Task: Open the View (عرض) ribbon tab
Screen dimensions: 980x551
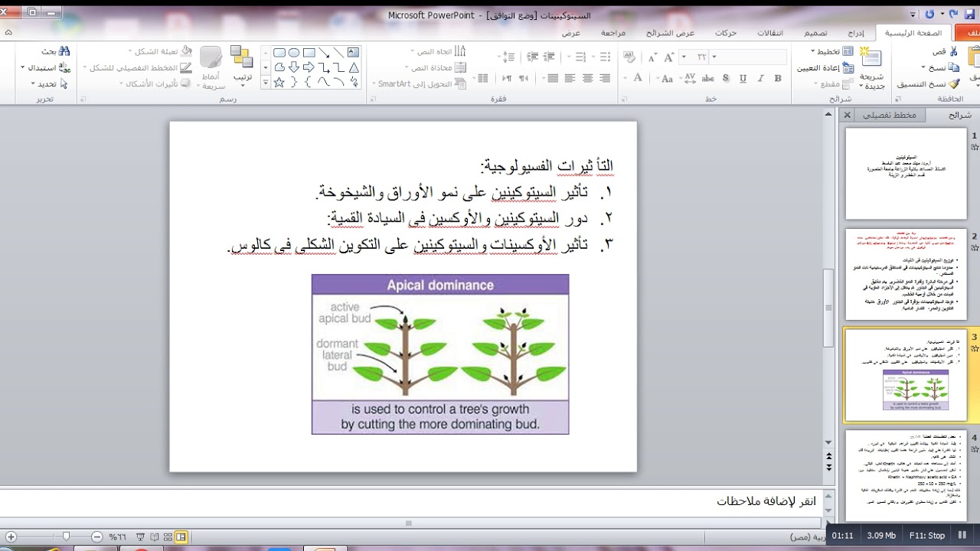Action: point(571,33)
